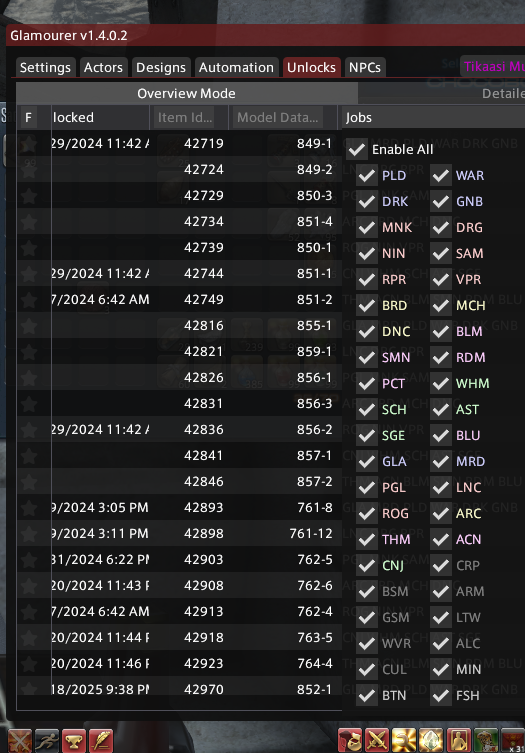Disable the SAM job filter
The height and width of the screenshot is (753, 525).
[441, 253]
